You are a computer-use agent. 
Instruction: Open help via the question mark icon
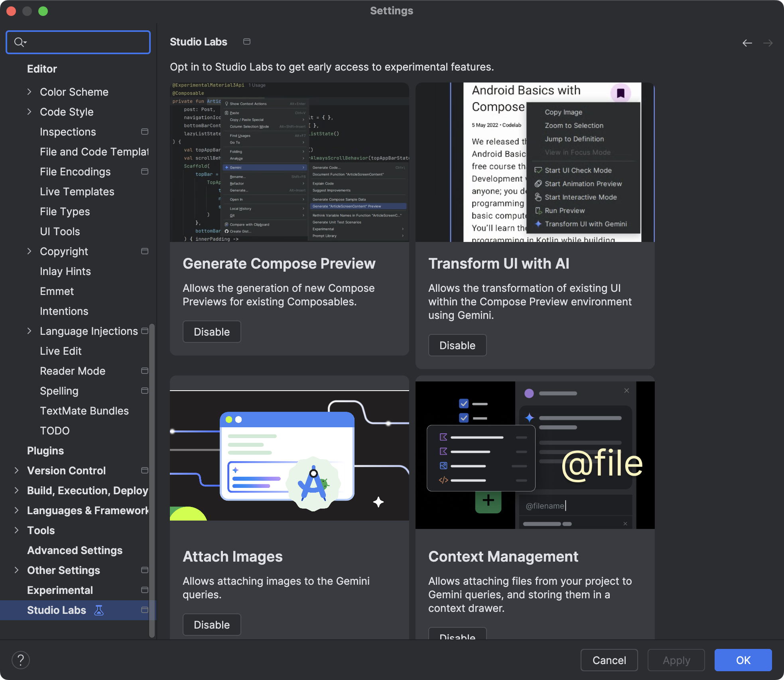(x=21, y=660)
